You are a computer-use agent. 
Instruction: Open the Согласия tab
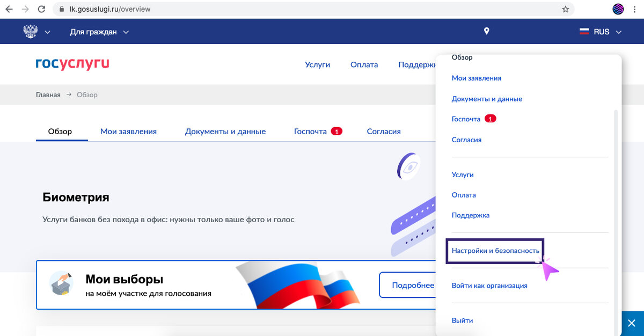coord(384,131)
